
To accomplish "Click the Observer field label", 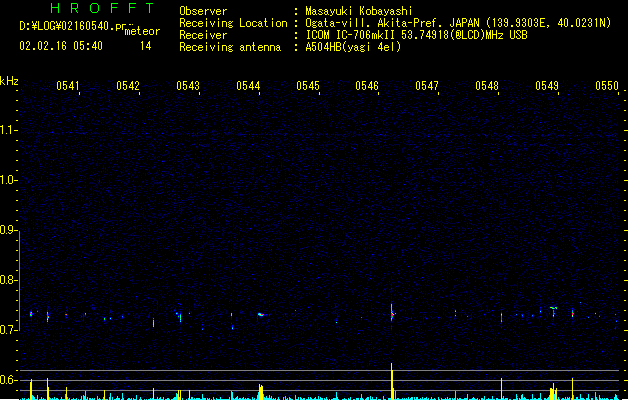I will 203,11.
